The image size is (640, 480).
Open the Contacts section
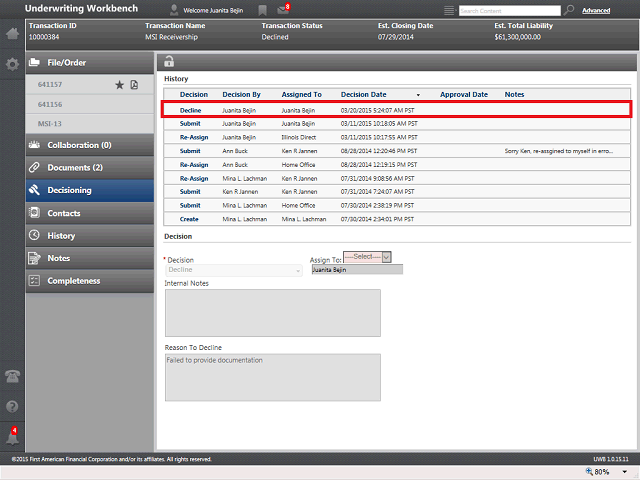(x=90, y=213)
